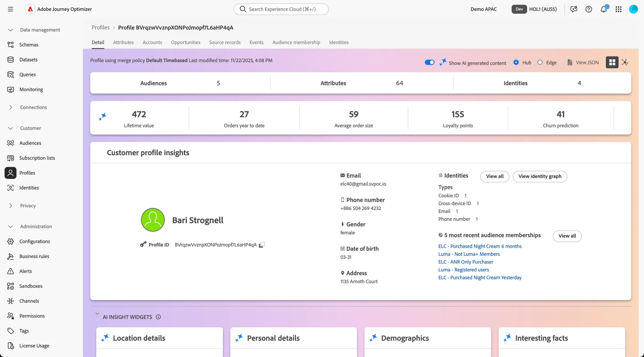Switch to the card layout view icon
The width and height of the screenshot is (644, 357).
612,62
